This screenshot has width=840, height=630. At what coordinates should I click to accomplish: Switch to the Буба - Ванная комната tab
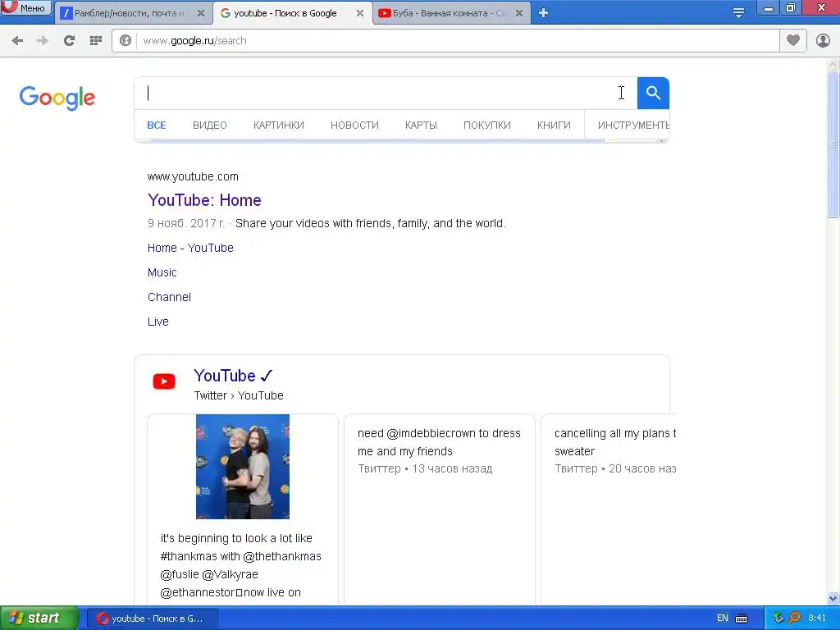pyautogui.click(x=449, y=13)
